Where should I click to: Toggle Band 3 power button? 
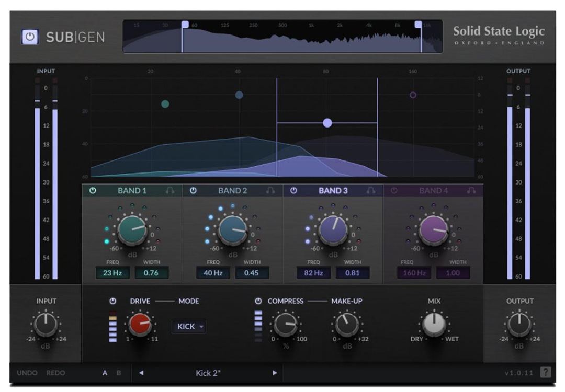coord(293,191)
